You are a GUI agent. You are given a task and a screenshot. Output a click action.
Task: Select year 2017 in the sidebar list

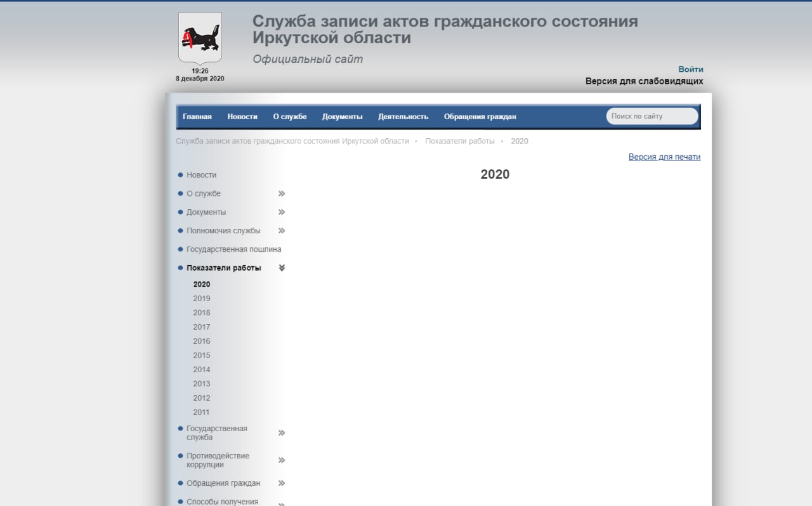tap(202, 327)
